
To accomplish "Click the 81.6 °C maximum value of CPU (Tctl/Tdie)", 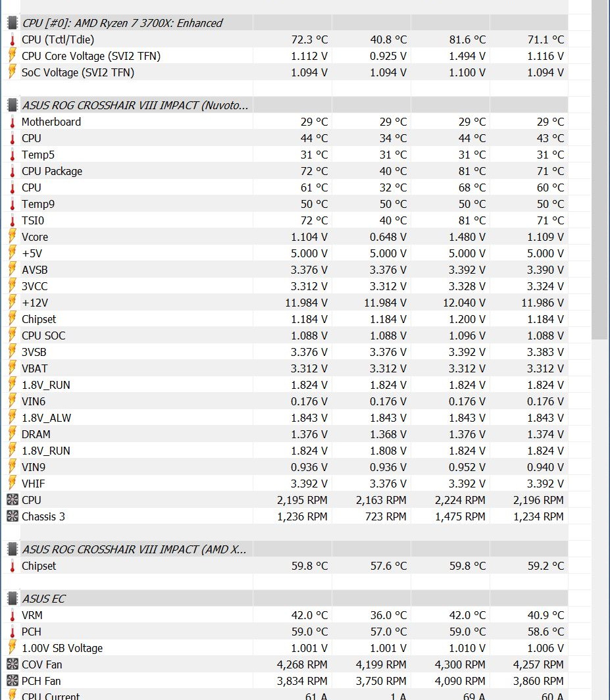I will click(x=467, y=39).
